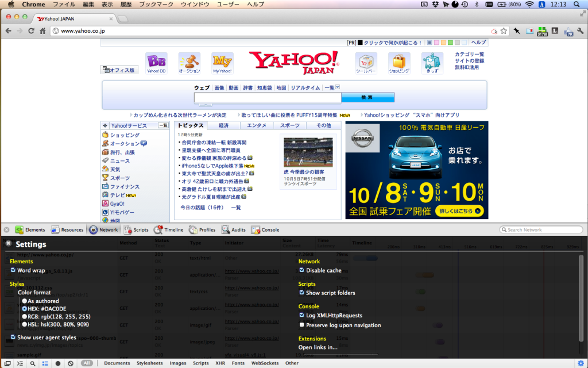
Task: Open the Audits panel
Action: [x=234, y=230]
